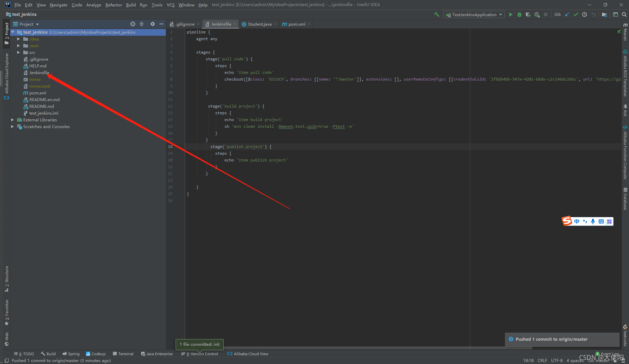Toggle the Terminal tool window
The width and height of the screenshot is (629, 364).
click(123, 354)
